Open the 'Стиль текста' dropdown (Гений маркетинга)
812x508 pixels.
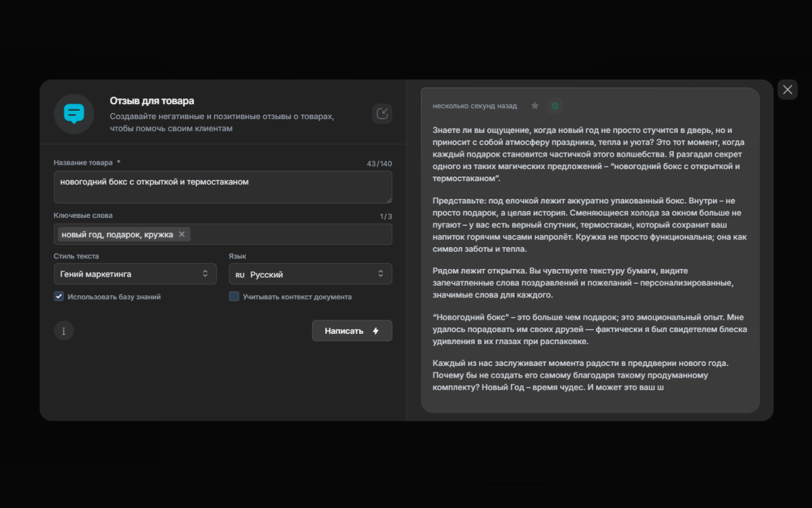(135, 274)
